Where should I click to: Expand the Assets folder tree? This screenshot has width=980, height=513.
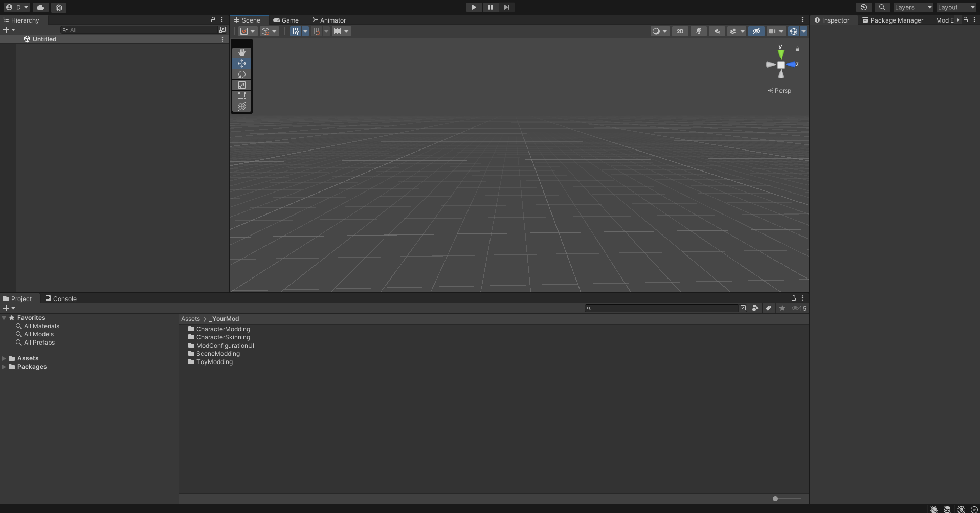[x=4, y=358]
